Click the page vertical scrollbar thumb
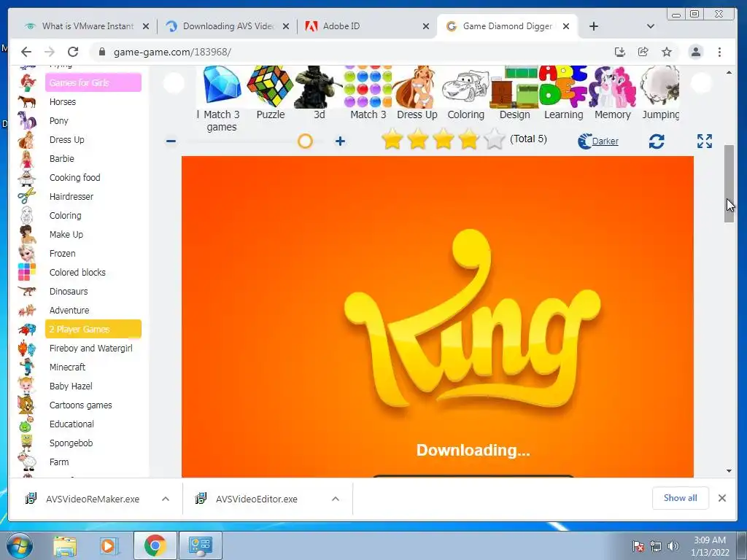Viewport: 747px width, 560px height. (x=729, y=184)
